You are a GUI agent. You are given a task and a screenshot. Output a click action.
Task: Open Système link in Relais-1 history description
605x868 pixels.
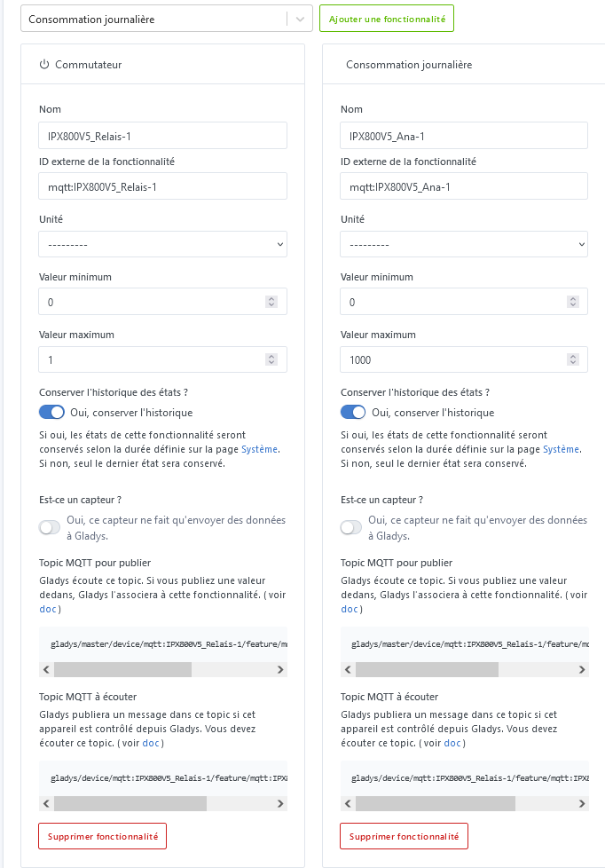(260, 449)
